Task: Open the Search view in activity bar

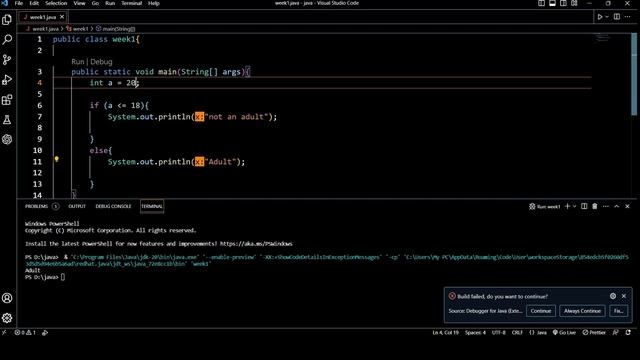Action: (x=7, y=40)
